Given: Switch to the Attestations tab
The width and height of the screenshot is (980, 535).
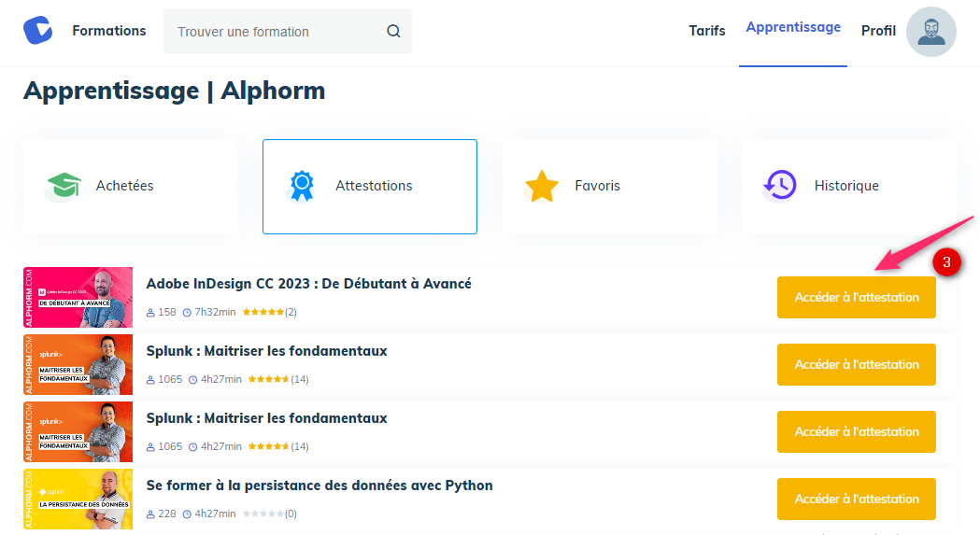Looking at the screenshot, I should click(x=370, y=186).
